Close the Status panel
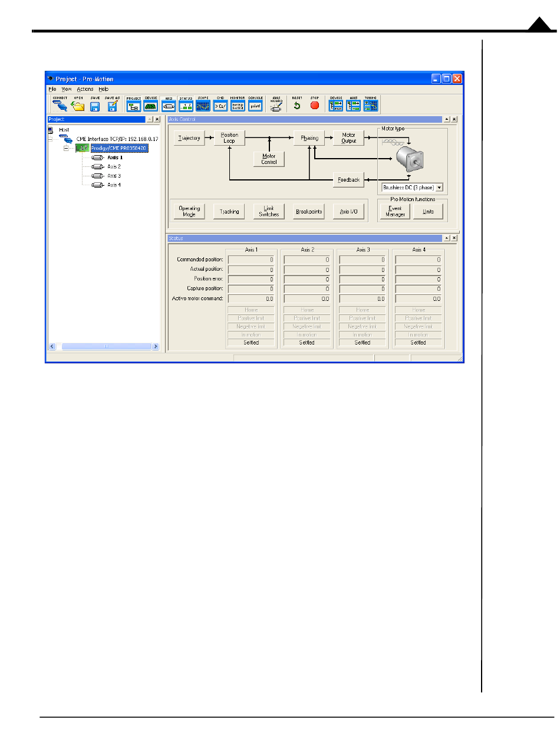 coord(454,238)
